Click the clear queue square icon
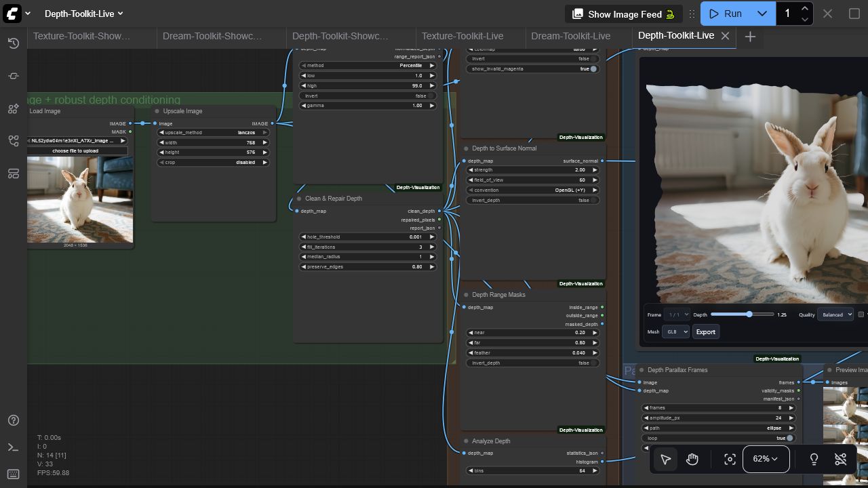Screen dimensions: 868x488 (x=854, y=14)
